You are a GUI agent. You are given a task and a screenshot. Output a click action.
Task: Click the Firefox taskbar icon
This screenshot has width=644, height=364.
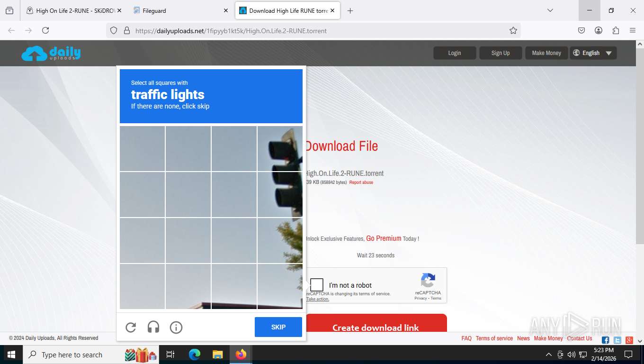pyautogui.click(x=241, y=355)
